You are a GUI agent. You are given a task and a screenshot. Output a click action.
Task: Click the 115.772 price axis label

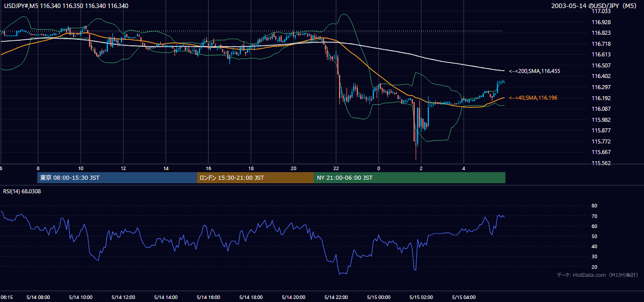[600, 141]
